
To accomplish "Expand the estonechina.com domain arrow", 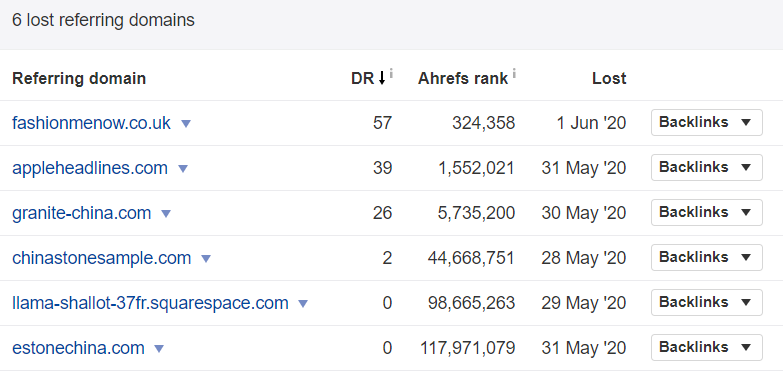I will coord(159,349).
